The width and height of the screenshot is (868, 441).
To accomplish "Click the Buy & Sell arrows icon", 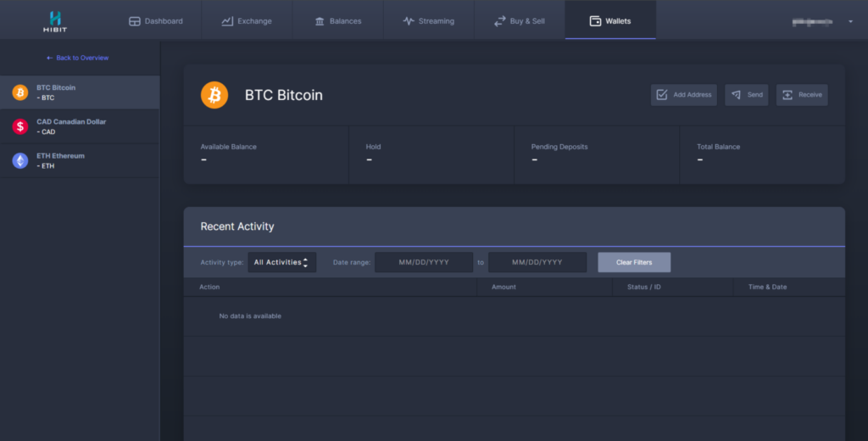I will [500, 21].
